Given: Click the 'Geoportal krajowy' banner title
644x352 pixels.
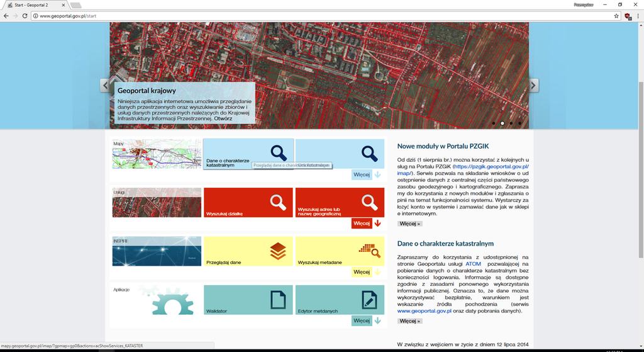Looking at the screenshot, I should pos(147,91).
